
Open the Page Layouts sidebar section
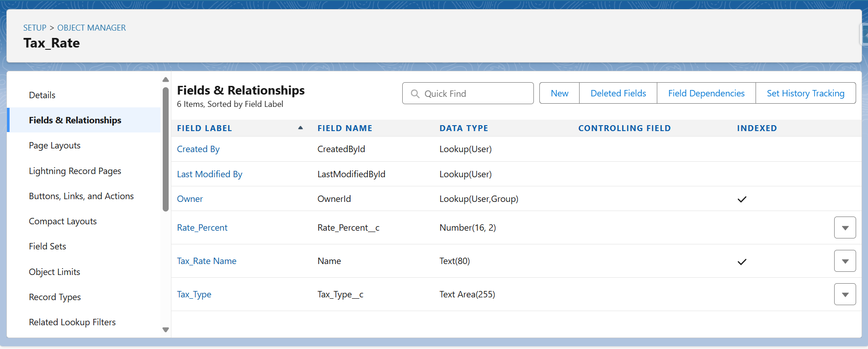coord(54,146)
